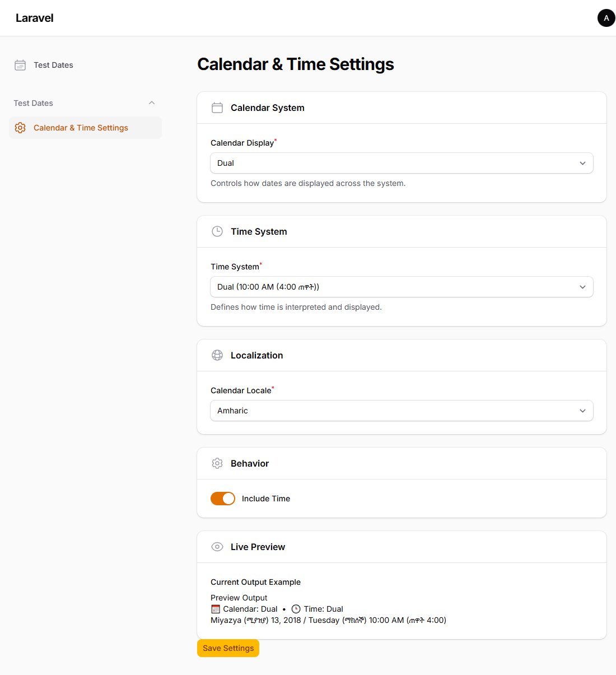616x675 pixels.
Task: Open the Calendar Display dropdown
Action: [x=402, y=163]
